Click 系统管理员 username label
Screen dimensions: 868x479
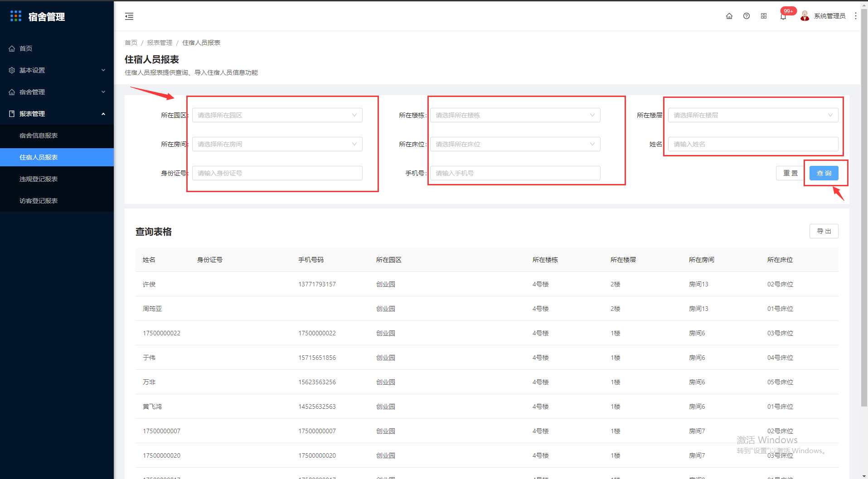click(829, 16)
